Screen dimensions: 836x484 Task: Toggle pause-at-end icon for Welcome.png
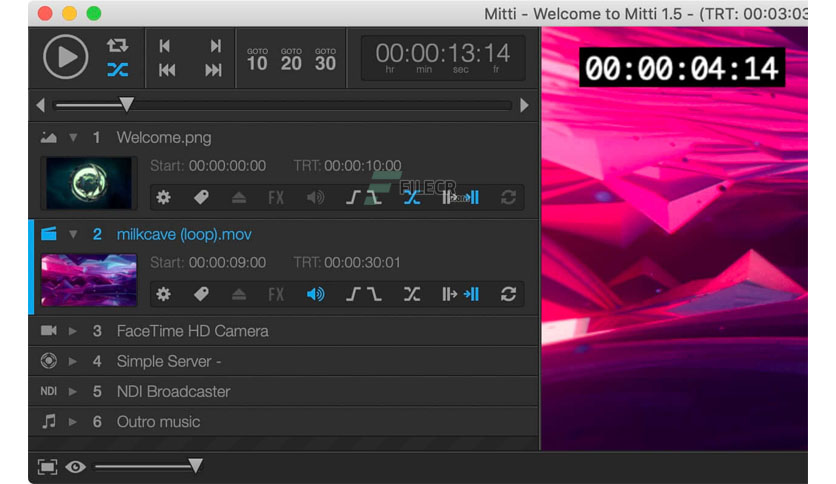[472, 198]
